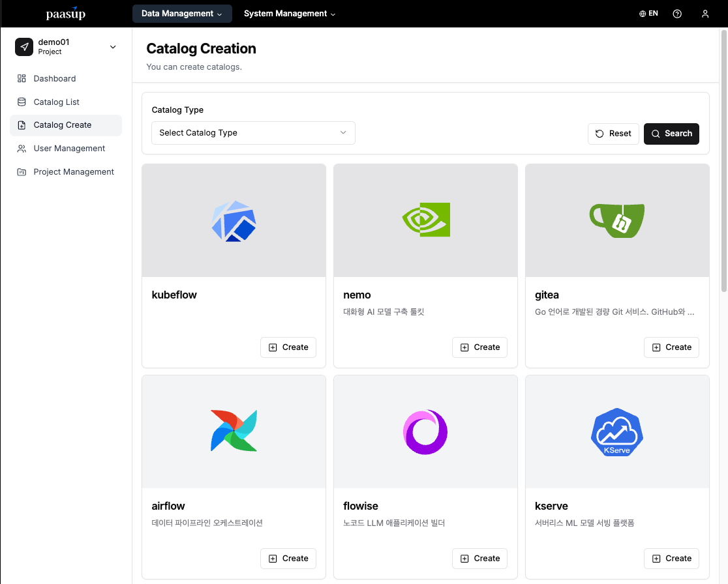The width and height of the screenshot is (728, 584).
Task: Click the Catalog Type label
Action: [177, 110]
